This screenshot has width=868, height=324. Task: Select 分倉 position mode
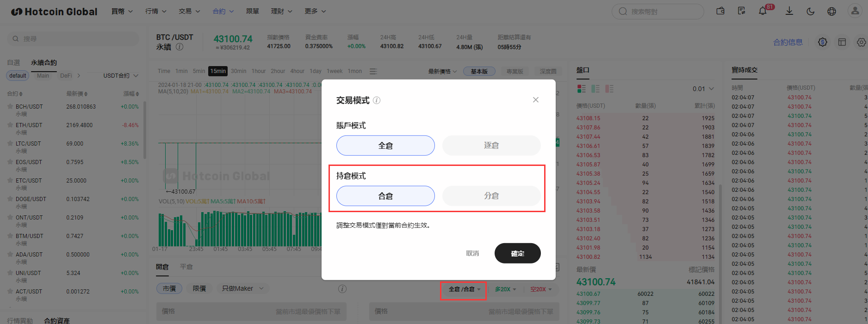click(491, 196)
